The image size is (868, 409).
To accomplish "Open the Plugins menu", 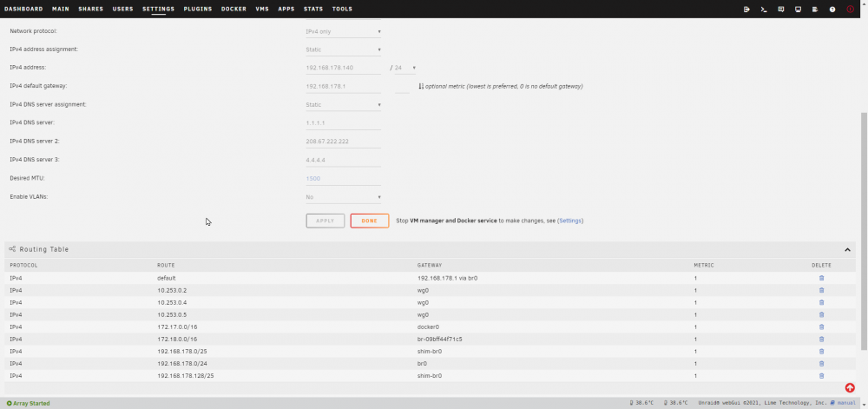I will pyautogui.click(x=198, y=9).
